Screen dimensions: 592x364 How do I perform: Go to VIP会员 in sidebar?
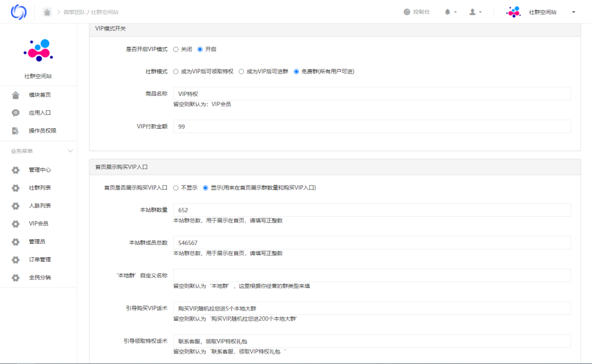tap(39, 224)
